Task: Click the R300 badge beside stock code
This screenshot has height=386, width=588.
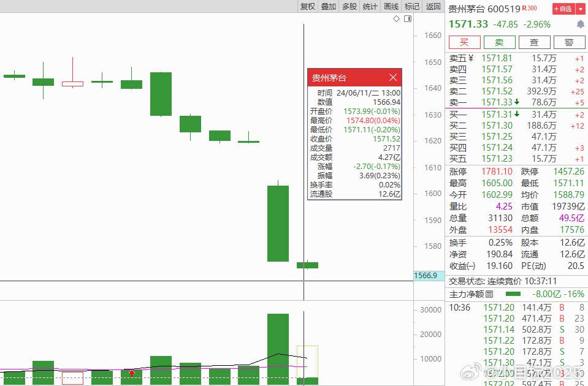Action: [x=530, y=8]
